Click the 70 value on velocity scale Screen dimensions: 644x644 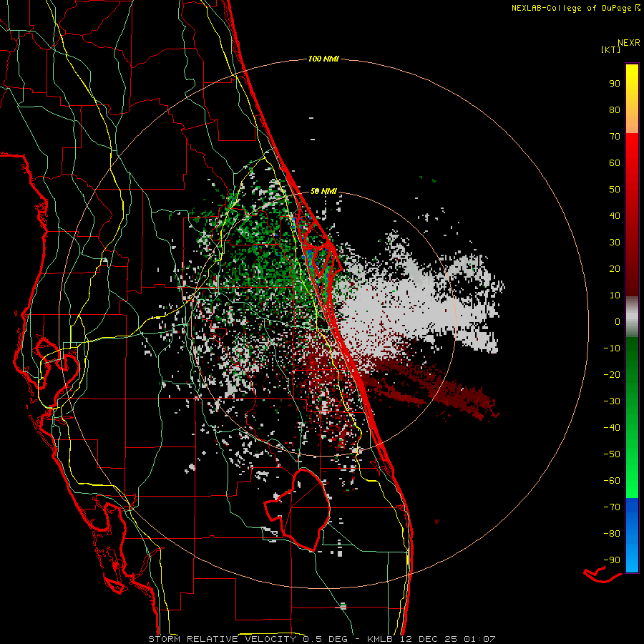615,137
